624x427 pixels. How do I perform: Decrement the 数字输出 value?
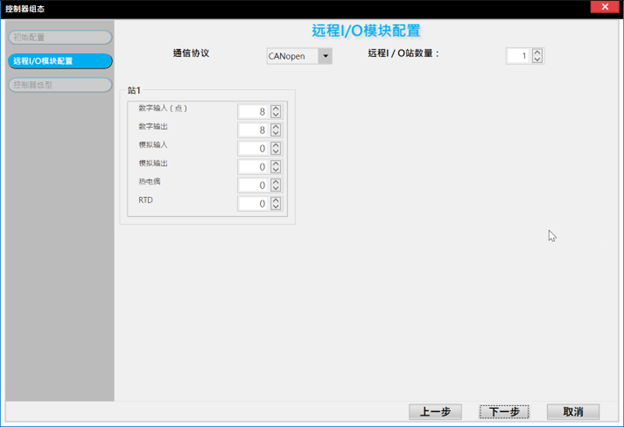tap(276, 134)
